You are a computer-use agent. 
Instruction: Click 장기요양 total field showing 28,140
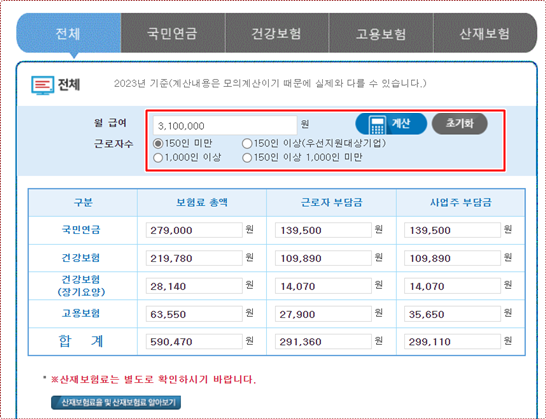pyautogui.click(x=194, y=286)
